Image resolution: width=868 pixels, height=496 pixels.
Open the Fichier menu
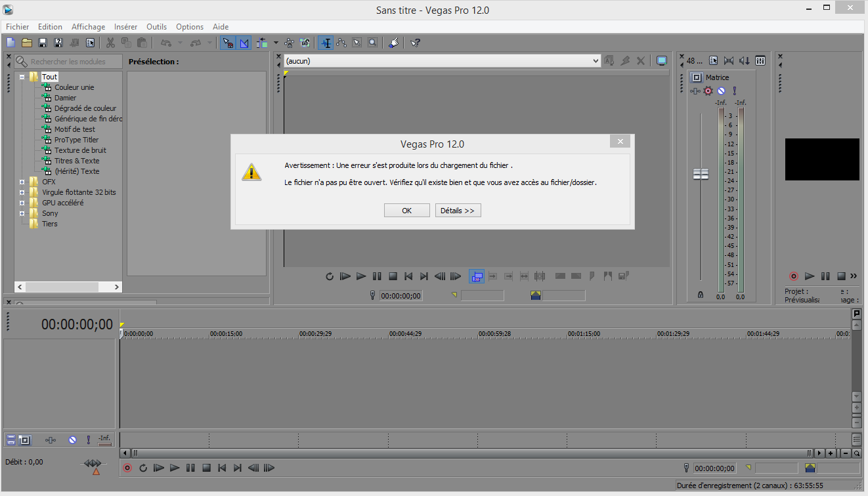click(18, 27)
